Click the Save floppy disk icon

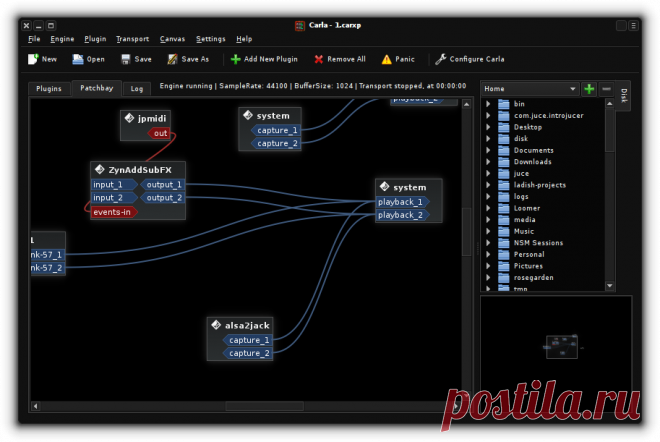coord(125,59)
